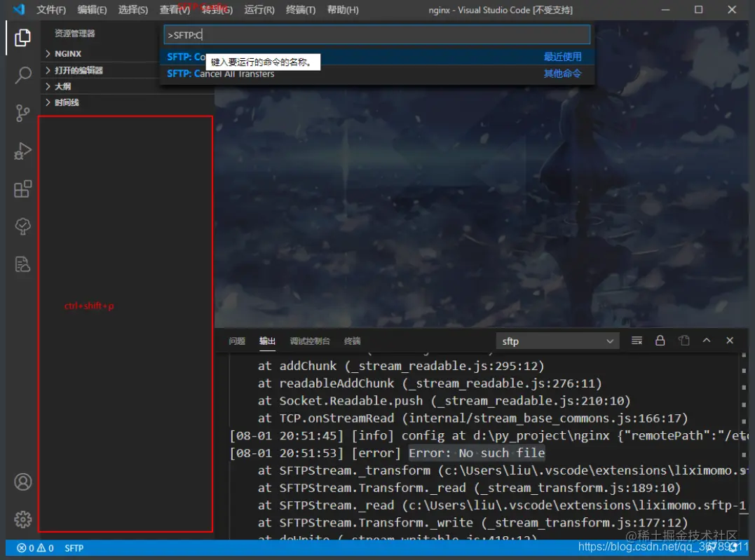Screen dimensions: 755x560
Task: Toggle output scroll lock icon
Action: [660, 341]
